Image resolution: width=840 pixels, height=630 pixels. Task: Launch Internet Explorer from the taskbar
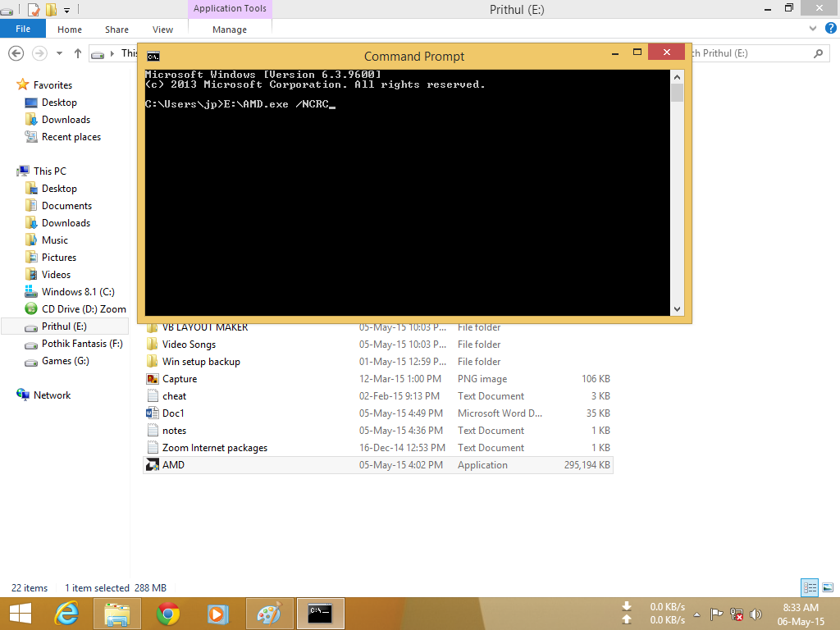67,614
